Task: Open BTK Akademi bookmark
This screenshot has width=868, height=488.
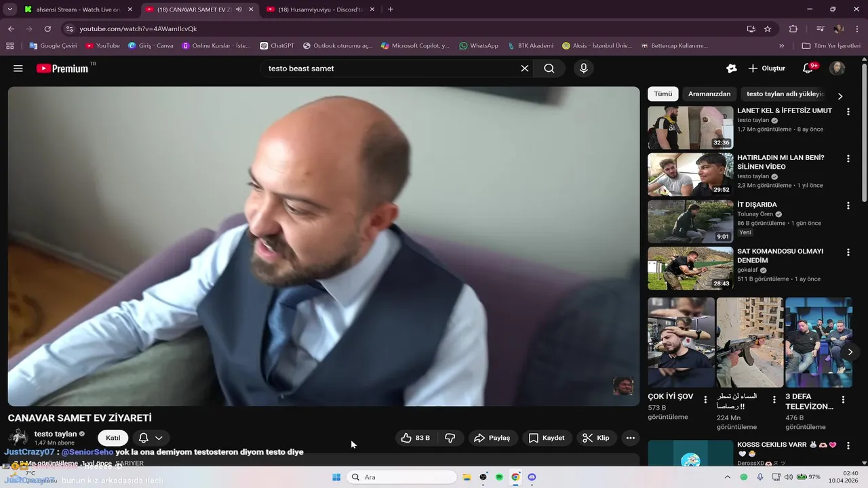Action: point(530,45)
